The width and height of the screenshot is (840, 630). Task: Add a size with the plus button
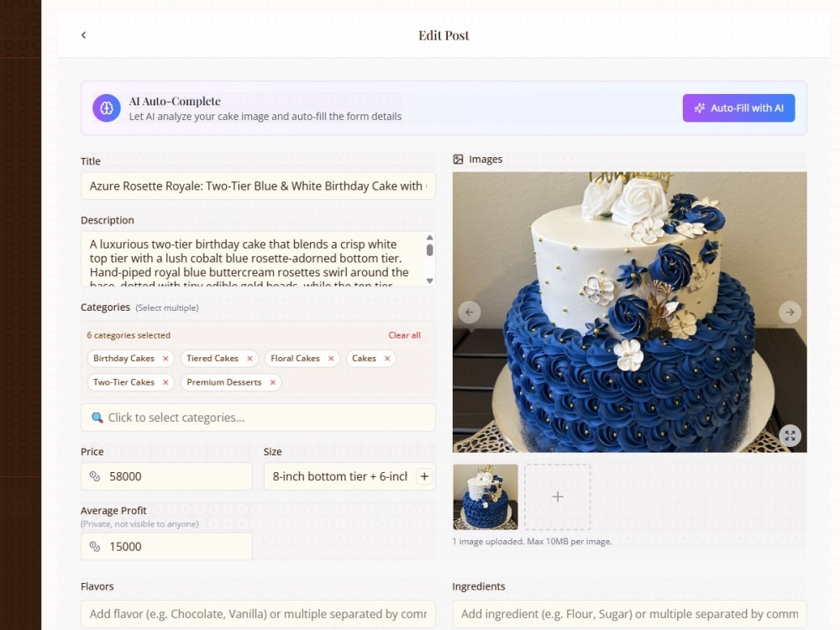coord(424,476)
